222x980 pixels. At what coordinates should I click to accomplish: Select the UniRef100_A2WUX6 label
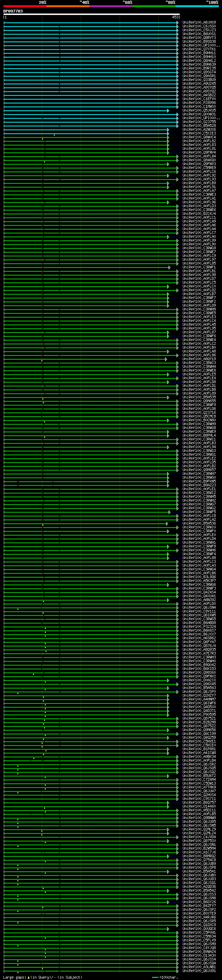(x=199, y=129)
